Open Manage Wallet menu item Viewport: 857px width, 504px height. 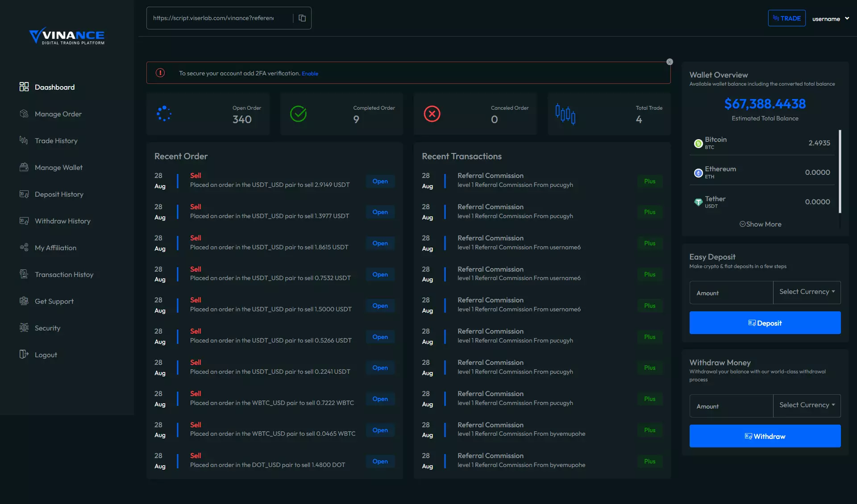[58, 167]
